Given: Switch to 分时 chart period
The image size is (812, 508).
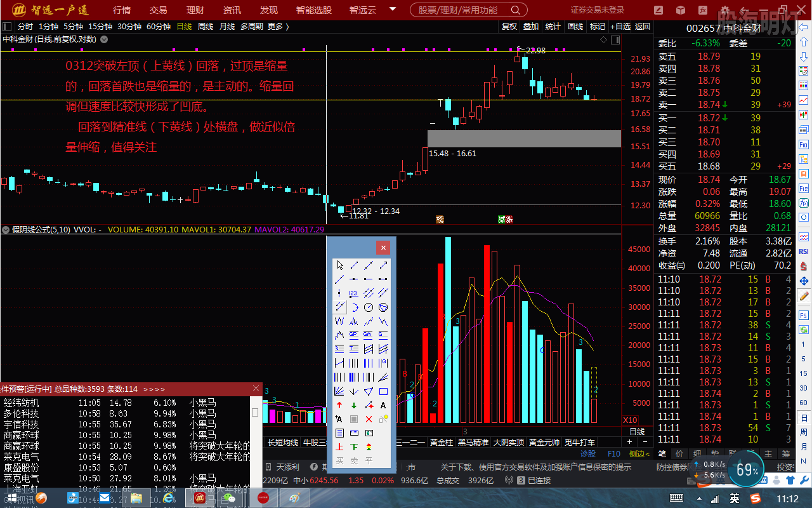Looking at the screenshot, I should point(25,26).
